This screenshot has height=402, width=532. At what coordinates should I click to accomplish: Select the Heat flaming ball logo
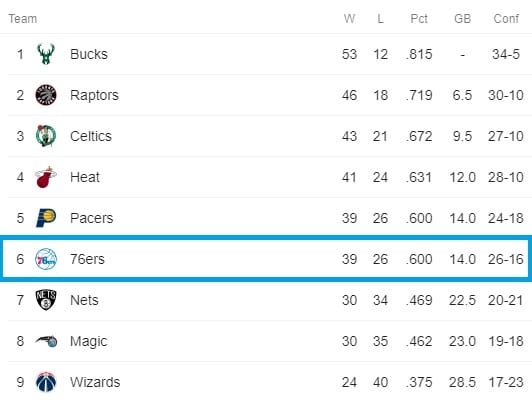point(46,177)
